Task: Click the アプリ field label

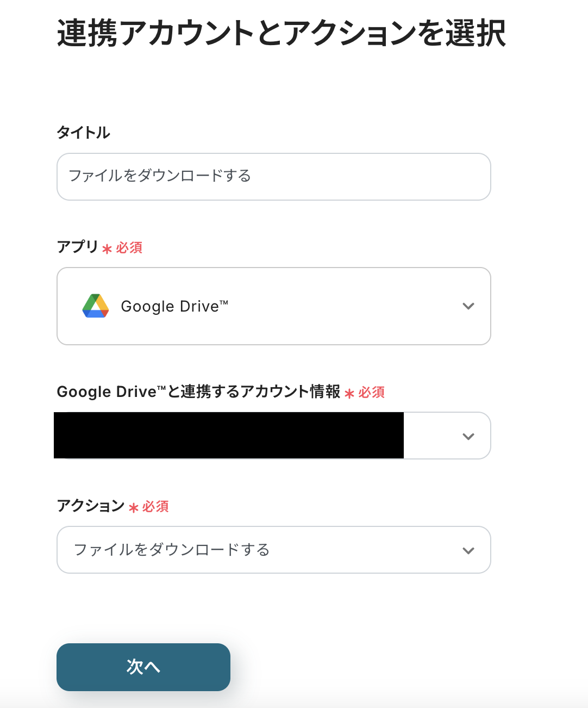Action: [78, 247]
